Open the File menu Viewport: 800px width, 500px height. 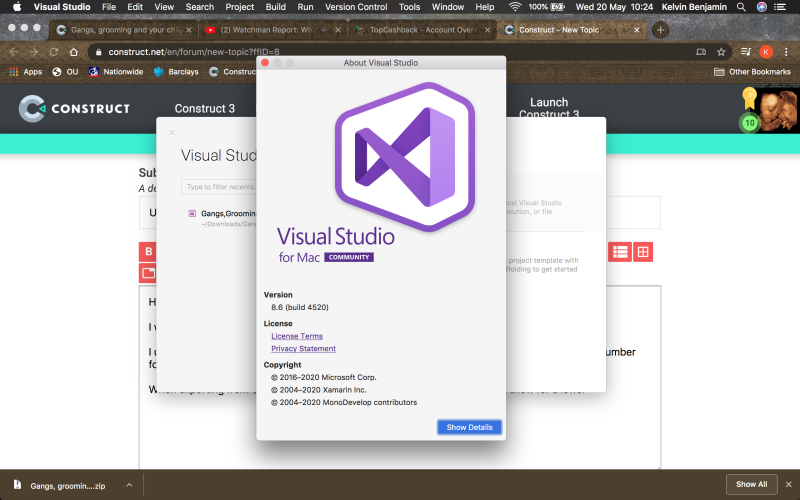pyautogui.click(x=109, y=7)
